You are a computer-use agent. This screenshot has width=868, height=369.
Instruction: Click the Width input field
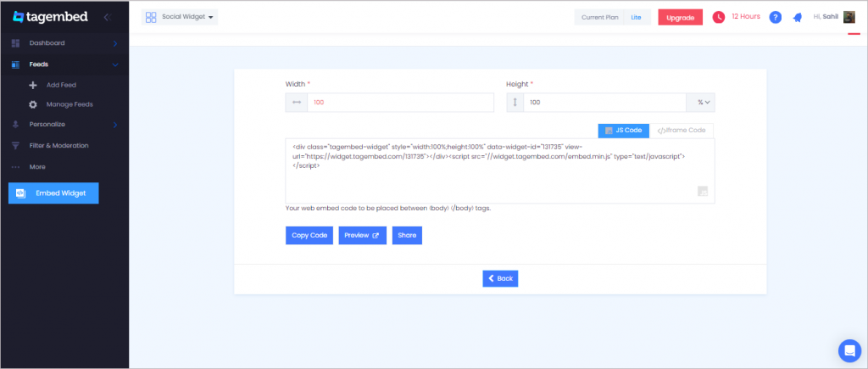[x=400, y=103]
